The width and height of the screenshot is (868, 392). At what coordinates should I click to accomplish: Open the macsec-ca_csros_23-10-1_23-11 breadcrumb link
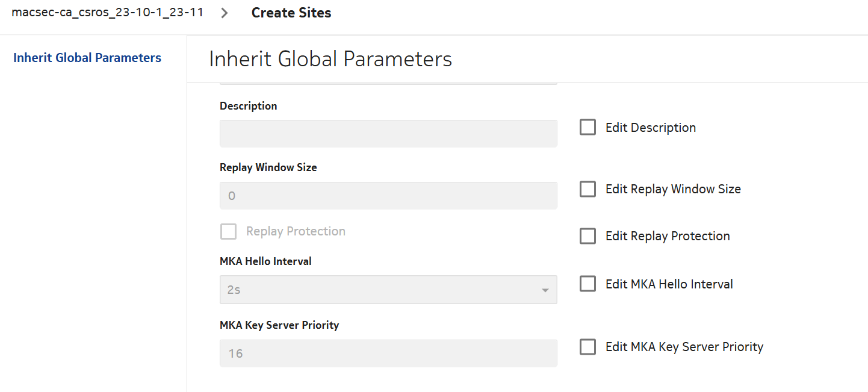pos(107,13)
